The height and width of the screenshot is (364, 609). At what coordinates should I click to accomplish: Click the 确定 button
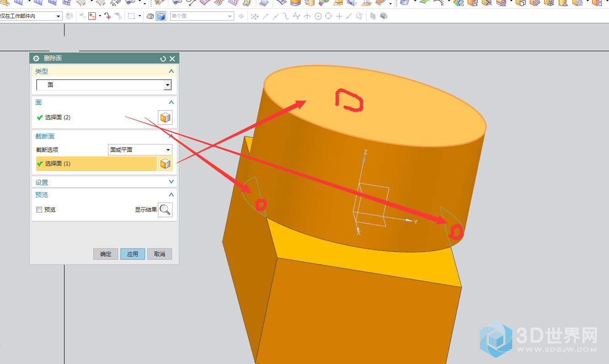pos(106,254)
